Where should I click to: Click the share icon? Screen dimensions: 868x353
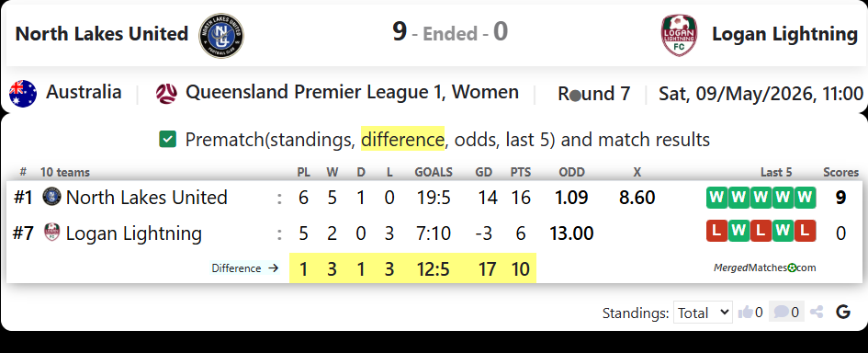click(816, 312)
